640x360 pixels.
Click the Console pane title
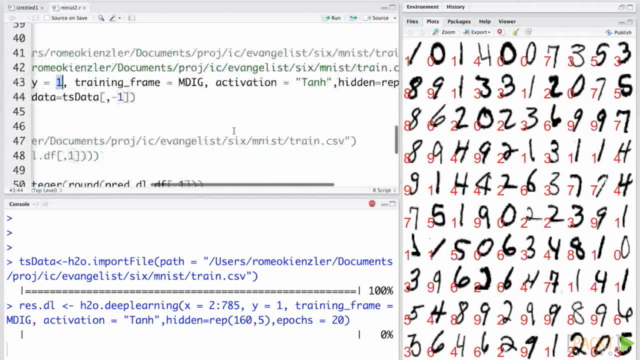[19, 204]
